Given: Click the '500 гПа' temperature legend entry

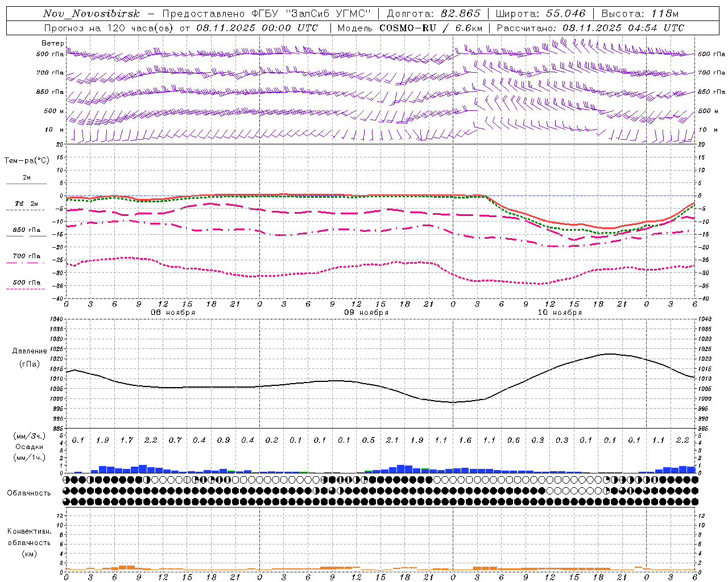Looking at the screenshot, I should point(27,282).
